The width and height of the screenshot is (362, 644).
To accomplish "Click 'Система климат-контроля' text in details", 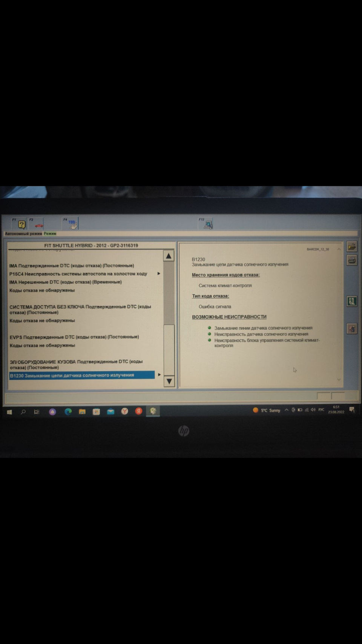I will (x=225, y=286).
